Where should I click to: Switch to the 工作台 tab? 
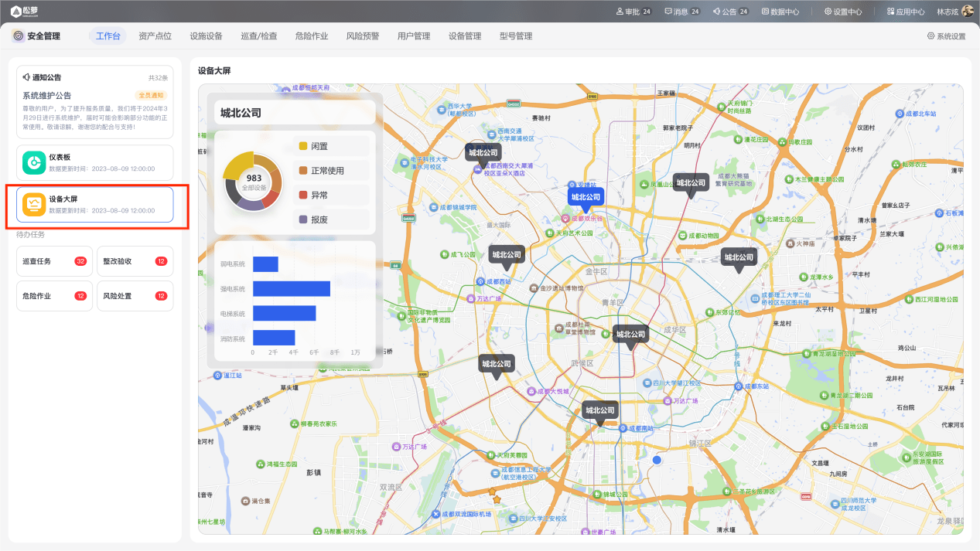108,36
